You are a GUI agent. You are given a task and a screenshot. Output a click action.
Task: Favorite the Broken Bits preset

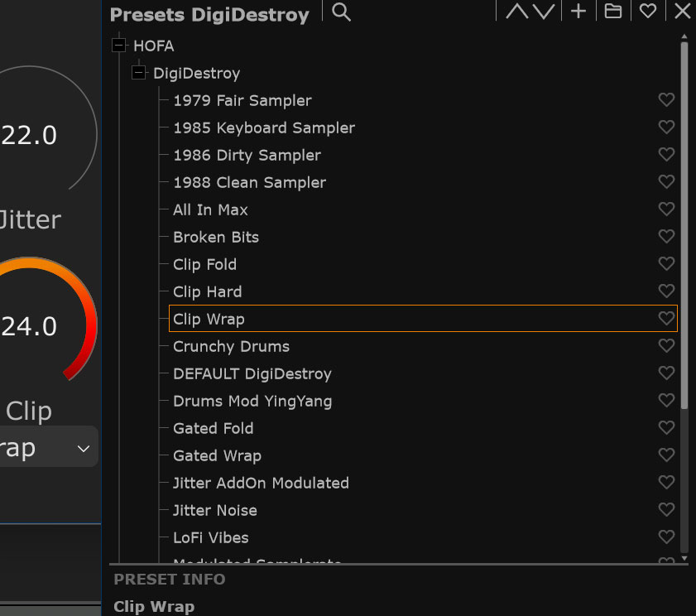[666, 236]
